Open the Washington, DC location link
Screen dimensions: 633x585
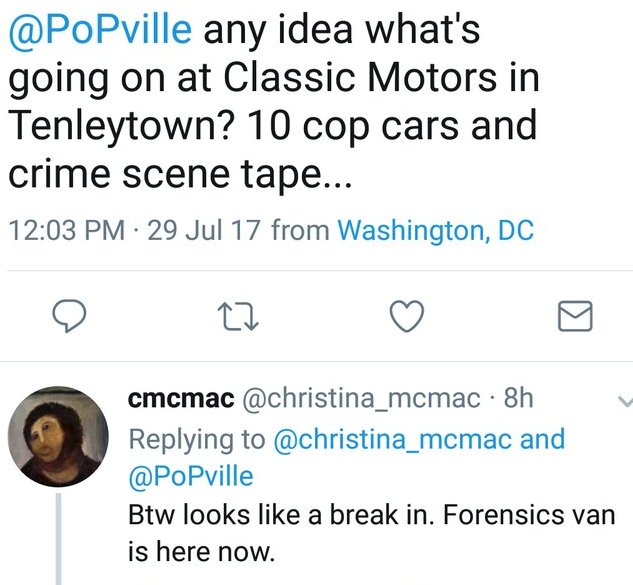436,231
